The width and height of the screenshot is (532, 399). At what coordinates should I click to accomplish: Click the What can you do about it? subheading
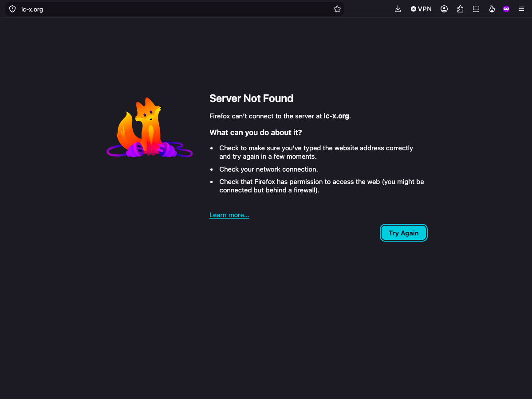[x=256, y=133]
